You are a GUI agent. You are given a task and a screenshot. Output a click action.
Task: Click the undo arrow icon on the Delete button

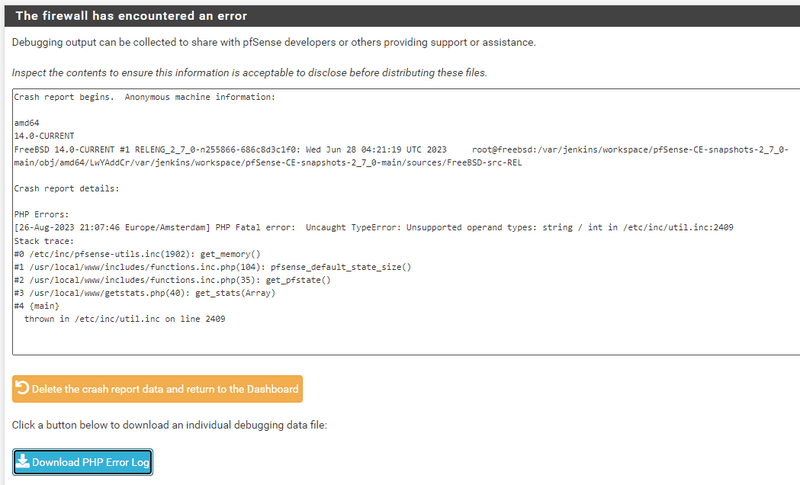pos(22,388)
